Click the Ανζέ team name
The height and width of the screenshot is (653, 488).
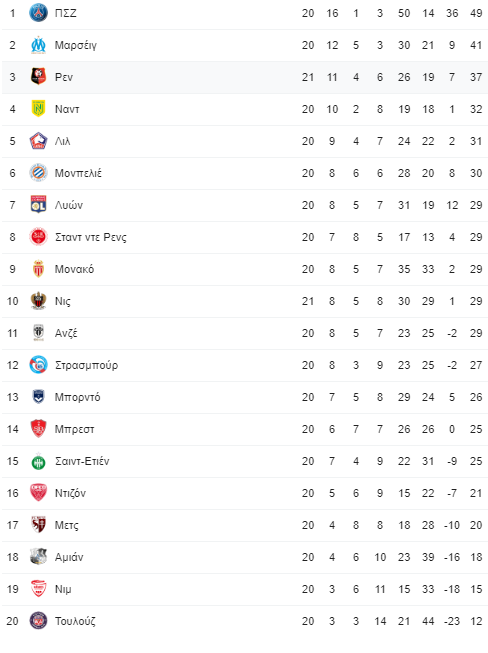(x=66, y=333)
